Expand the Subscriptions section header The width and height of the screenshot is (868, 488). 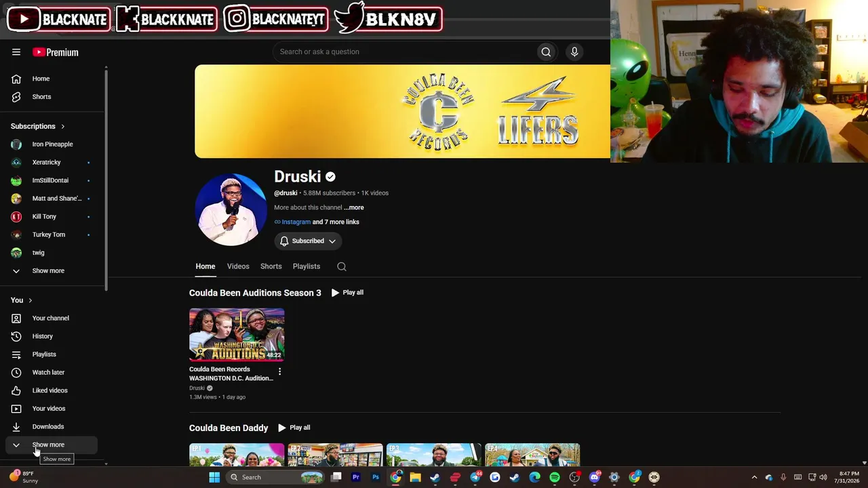(38, 126)
